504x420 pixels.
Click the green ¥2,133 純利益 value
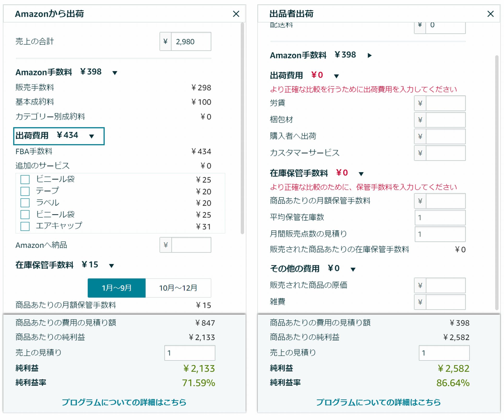[199, 369]
